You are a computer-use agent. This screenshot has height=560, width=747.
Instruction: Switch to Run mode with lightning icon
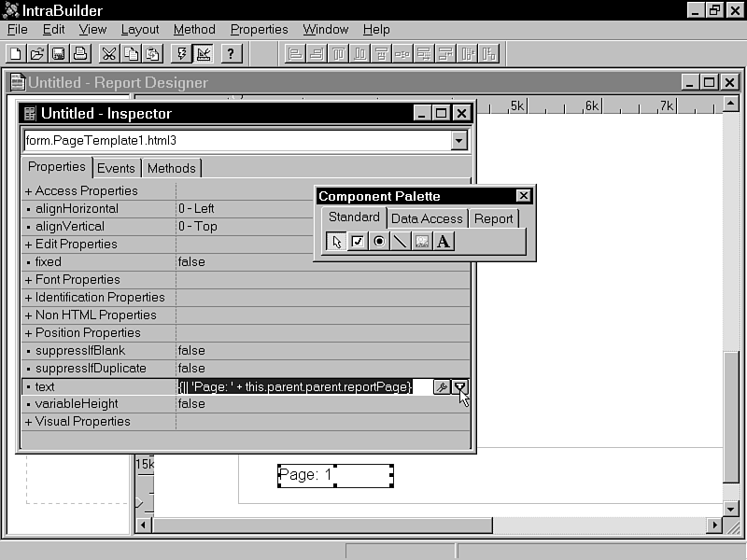click(x=182, y=53)
